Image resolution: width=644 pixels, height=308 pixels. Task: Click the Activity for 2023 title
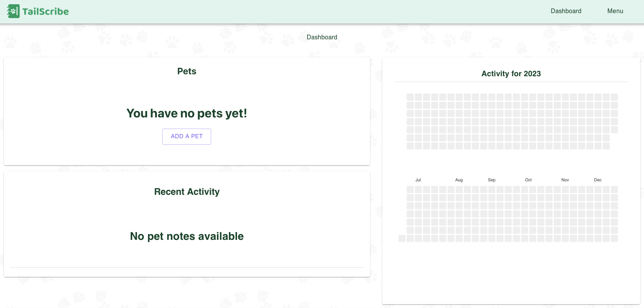coord(511,74)
